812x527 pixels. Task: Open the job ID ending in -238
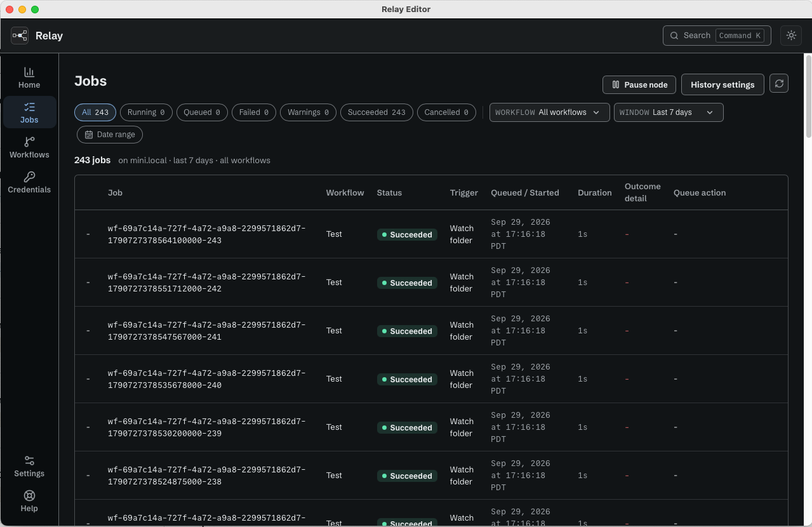tap(206, 476)
